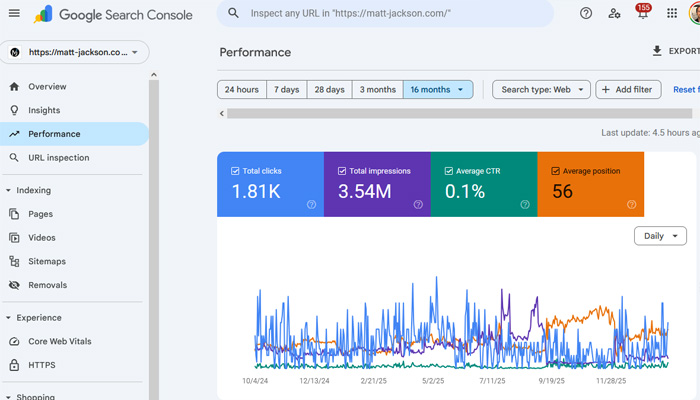Click the export download icon
The height and width of the screenshot is (400, 700).
pos(657,51)
